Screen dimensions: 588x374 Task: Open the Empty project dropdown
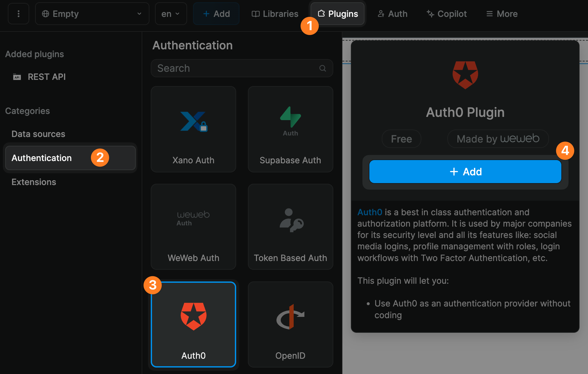pos(92,14)
